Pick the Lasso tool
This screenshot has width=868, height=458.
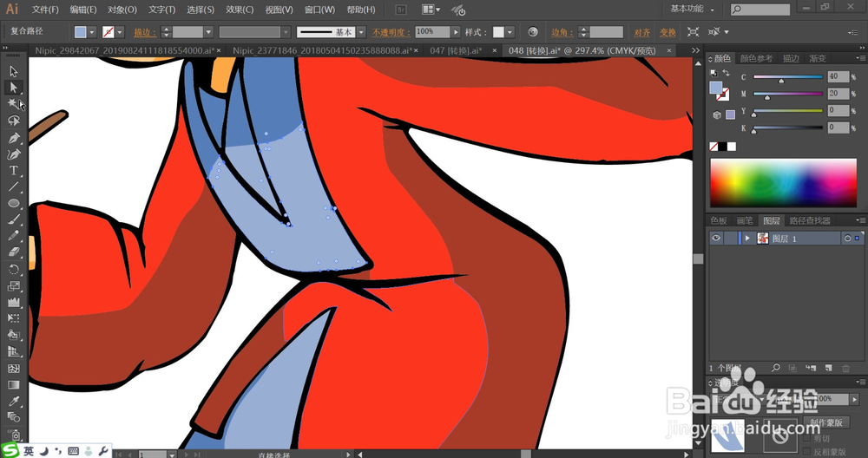14,120
